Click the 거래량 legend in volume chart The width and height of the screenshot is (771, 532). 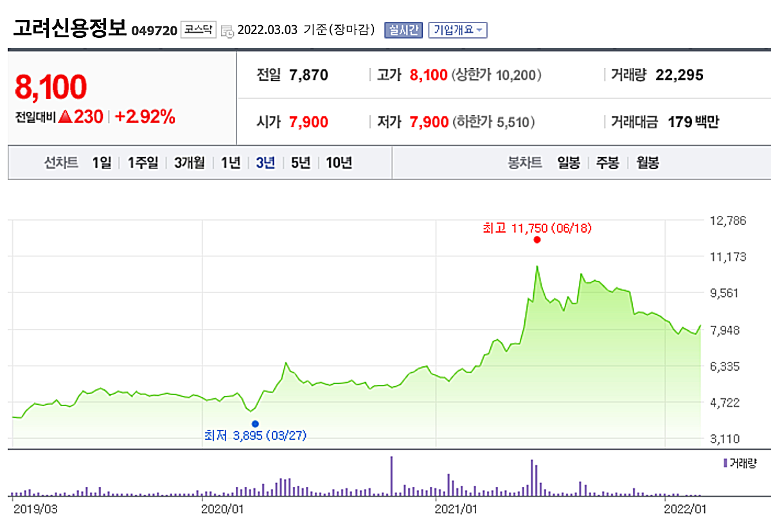click(x=740, y=463)
